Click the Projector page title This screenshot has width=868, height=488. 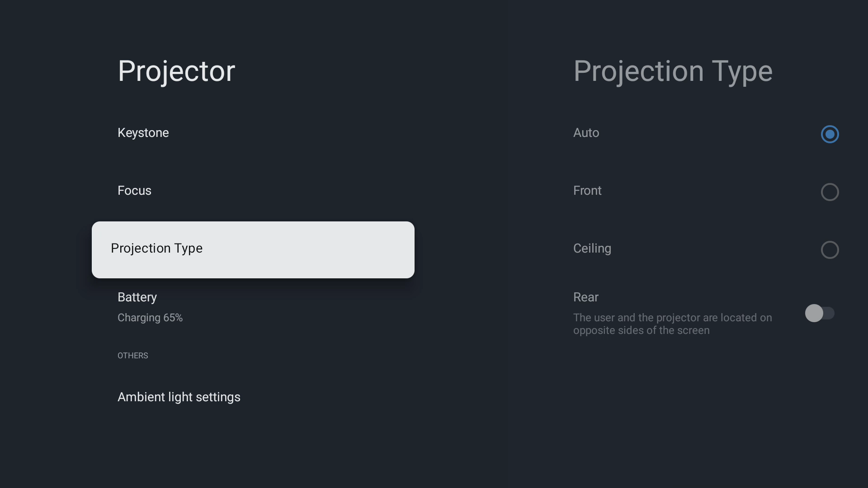pyautogui.click(x=176, y=71)
